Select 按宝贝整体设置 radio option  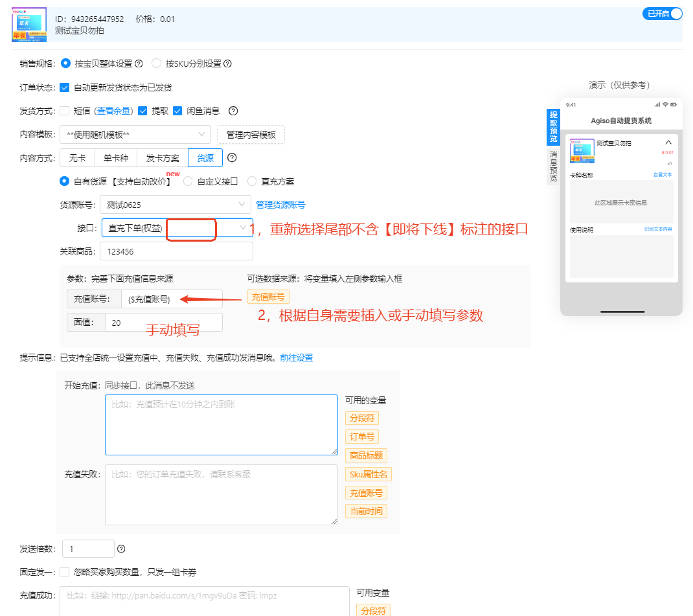click(65, 63)
